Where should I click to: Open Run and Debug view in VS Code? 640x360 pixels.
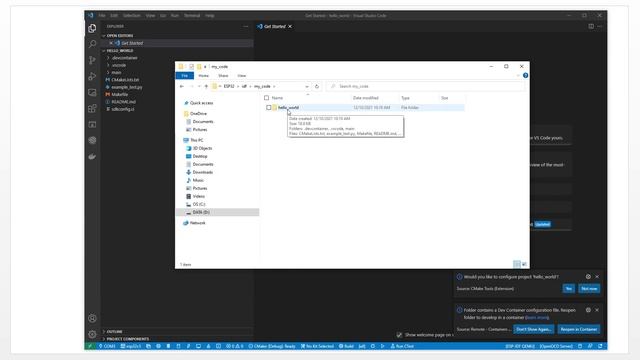[92, 76]
